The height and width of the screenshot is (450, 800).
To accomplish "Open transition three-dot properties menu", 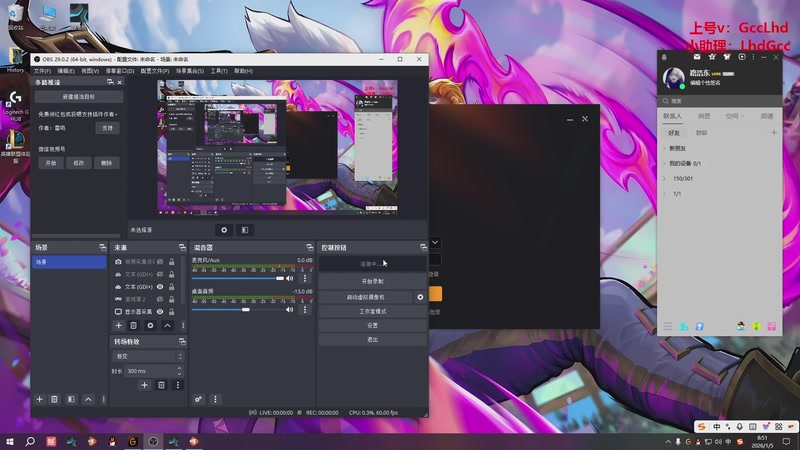I will tap(178, 385).
